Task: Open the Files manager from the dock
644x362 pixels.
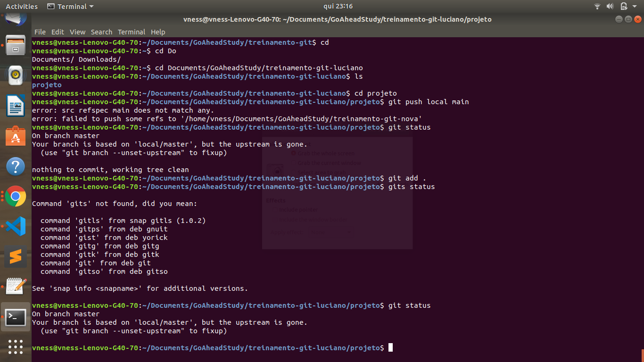Action: point(16,45)
